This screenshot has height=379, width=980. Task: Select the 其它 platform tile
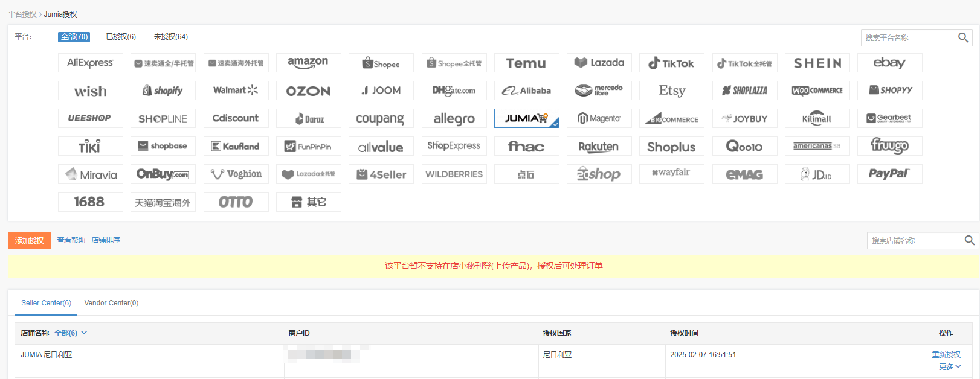coord(308,202)
